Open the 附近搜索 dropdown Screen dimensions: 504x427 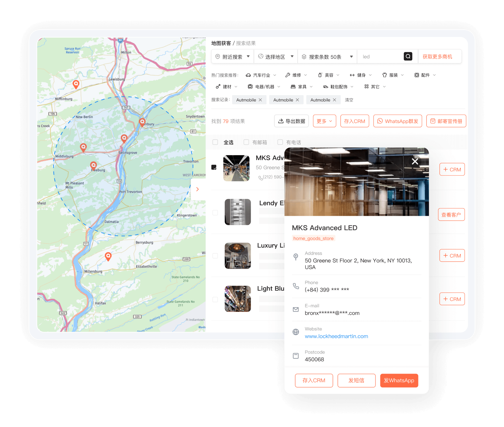coord(232,57)
